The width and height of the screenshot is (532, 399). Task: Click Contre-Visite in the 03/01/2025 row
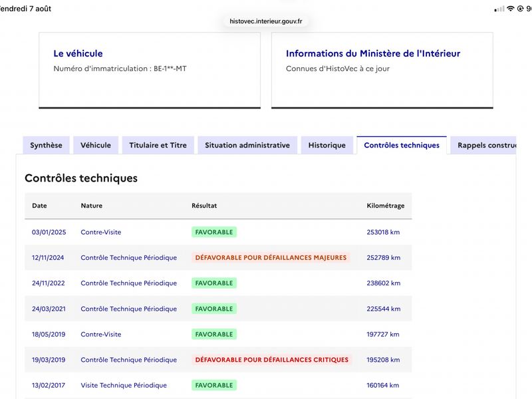tap(101, 232)
